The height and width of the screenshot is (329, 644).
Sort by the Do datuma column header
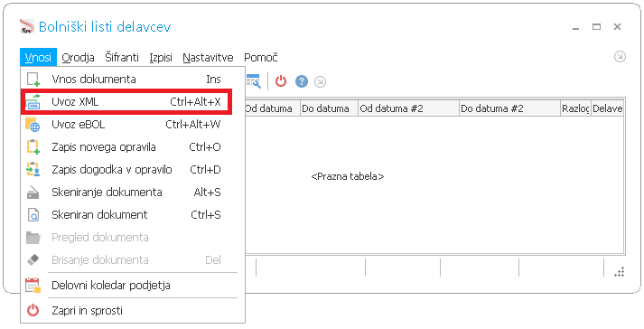click(329, 108)
